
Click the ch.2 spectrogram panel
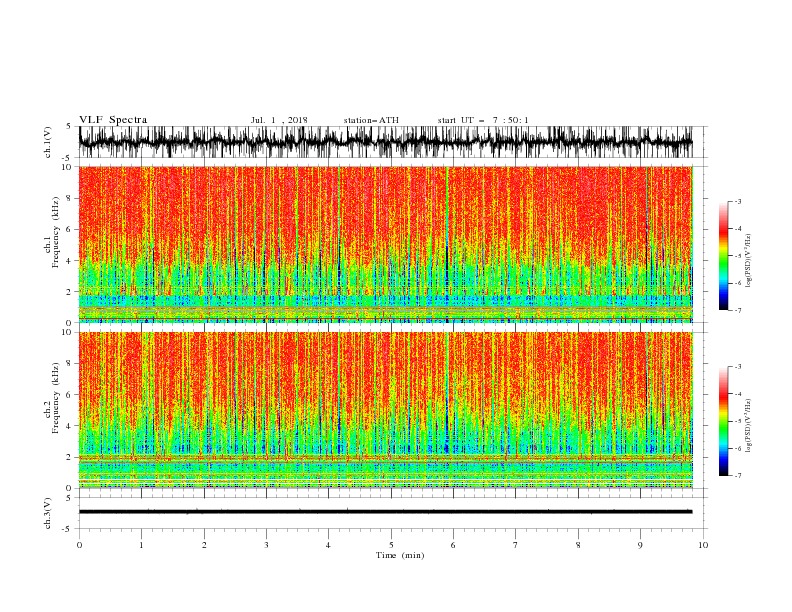click(386, 410)
